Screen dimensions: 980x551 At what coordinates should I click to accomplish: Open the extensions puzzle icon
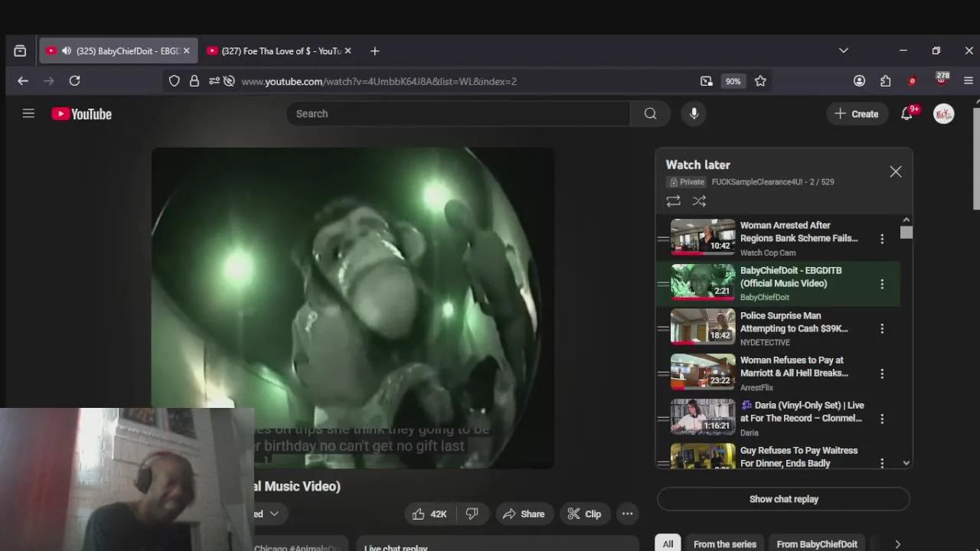886,81
